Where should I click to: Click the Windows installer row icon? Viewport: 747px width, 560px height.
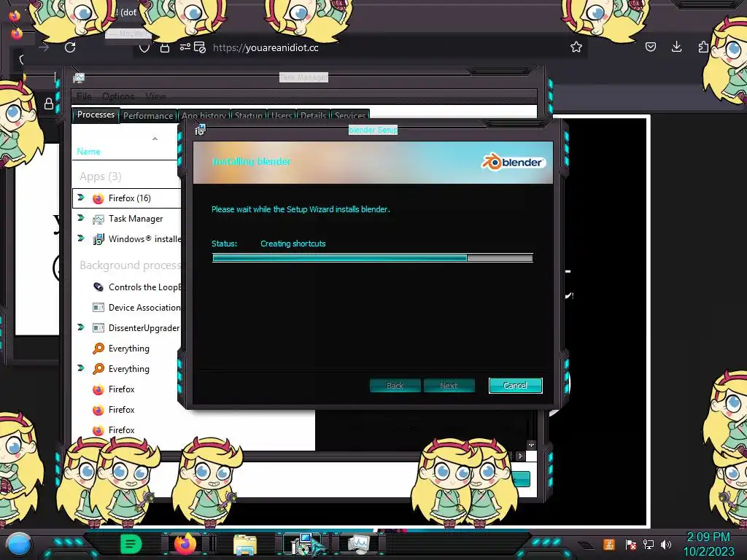pyautogui.click(x=98, y=239)
